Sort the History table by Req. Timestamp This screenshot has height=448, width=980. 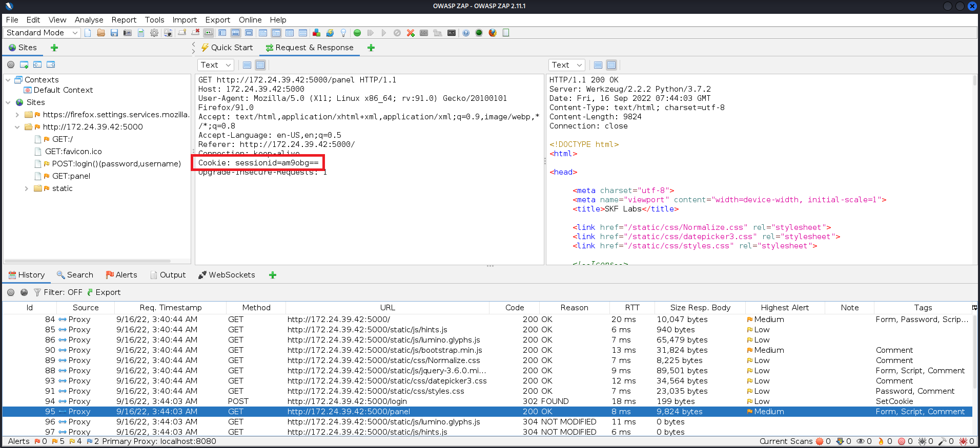(x=171, y=308)
